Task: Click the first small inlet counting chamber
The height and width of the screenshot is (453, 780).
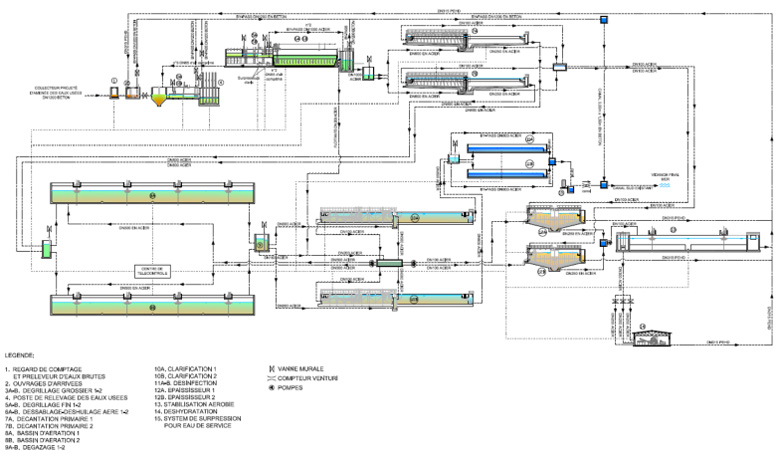Action: 115,93
